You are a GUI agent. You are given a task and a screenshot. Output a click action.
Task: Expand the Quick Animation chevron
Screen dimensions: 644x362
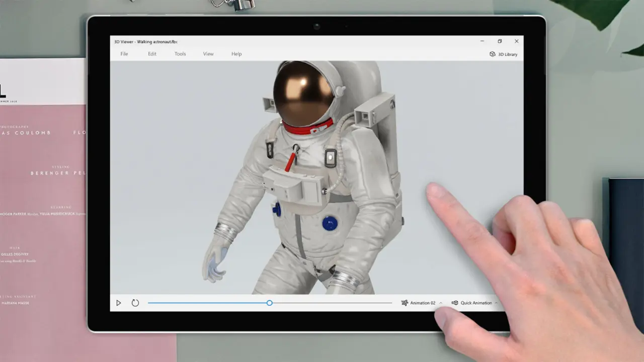[x=496, y=303]
